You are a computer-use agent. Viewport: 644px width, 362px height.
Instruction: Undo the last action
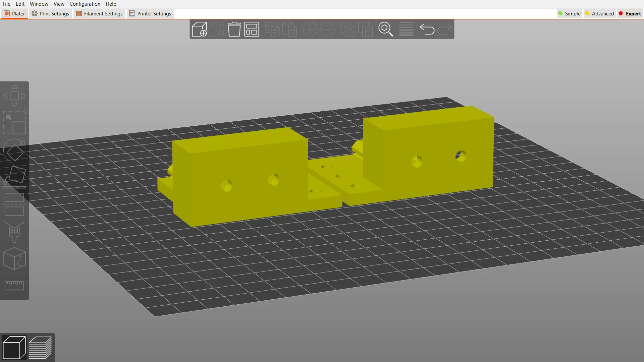click(428, 29)
